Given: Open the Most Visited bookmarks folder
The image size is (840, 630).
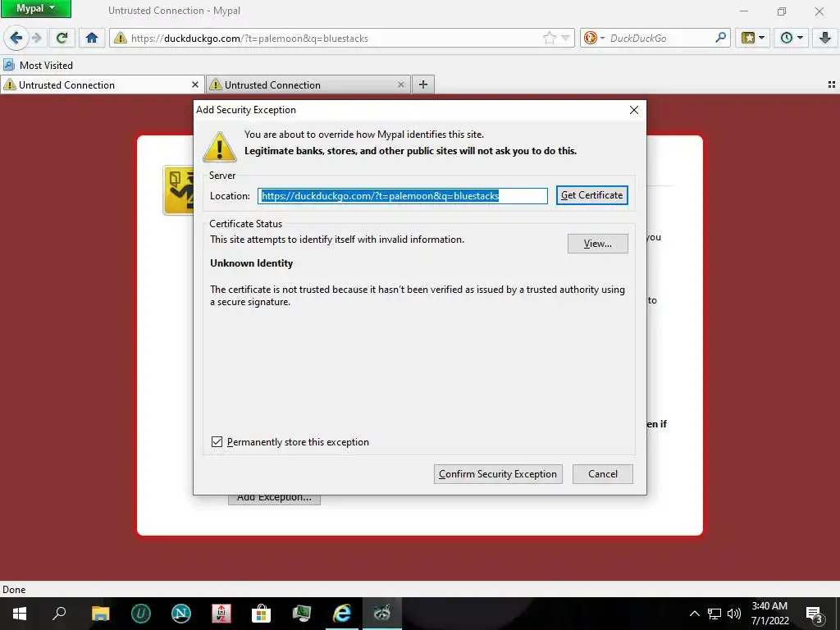Looking at the screenshot, I should click(38, 66).
